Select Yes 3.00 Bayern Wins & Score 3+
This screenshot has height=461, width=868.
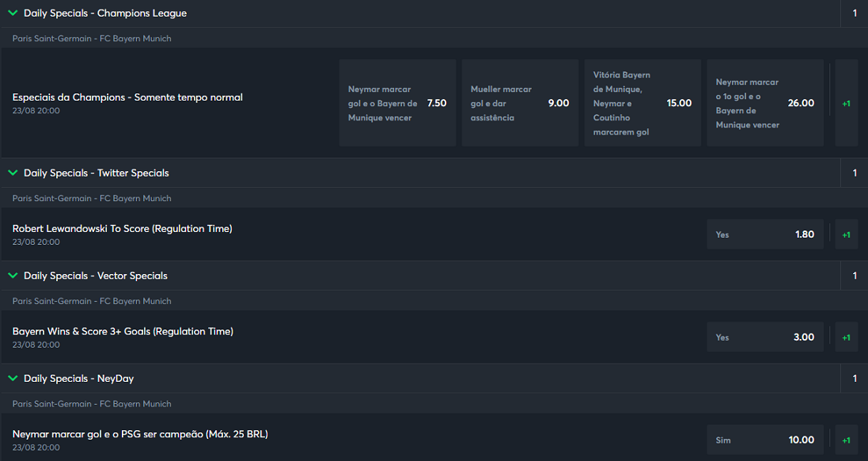pos(765,337)
